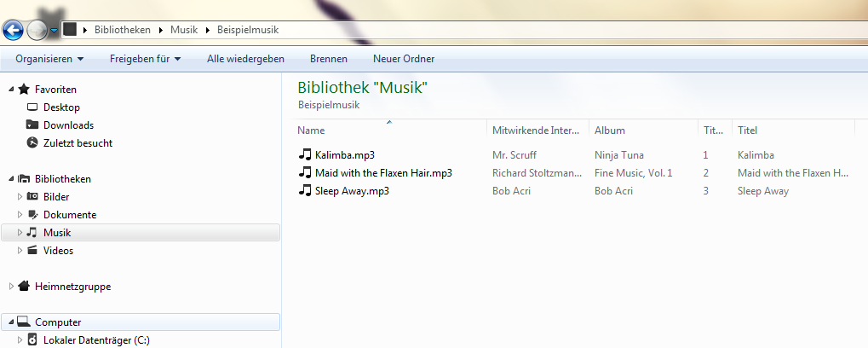This screenshot has width=868, height=348.
Task: Select Computer in the navigation tree
Action: [58, 322]
